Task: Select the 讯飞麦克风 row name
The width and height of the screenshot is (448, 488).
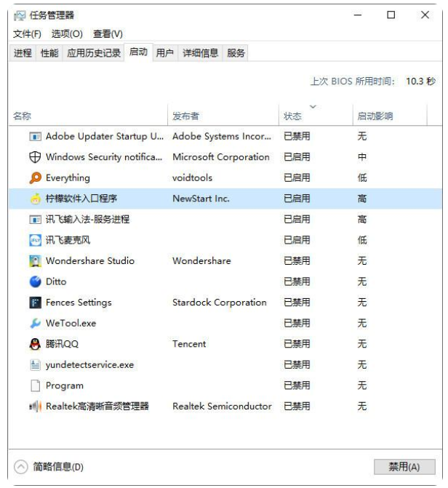Action: [x=68, y=240]
